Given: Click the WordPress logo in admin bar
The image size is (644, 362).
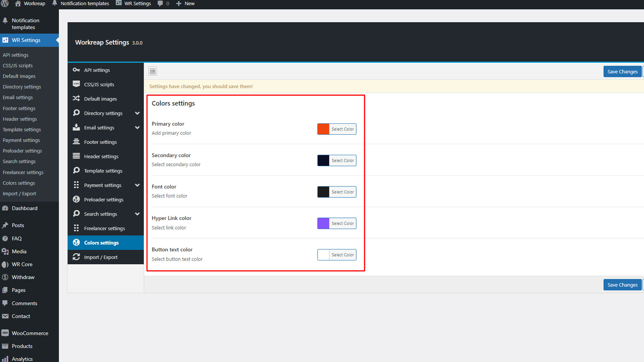Looking at the screenshot, I should click(x=5, y=3).
